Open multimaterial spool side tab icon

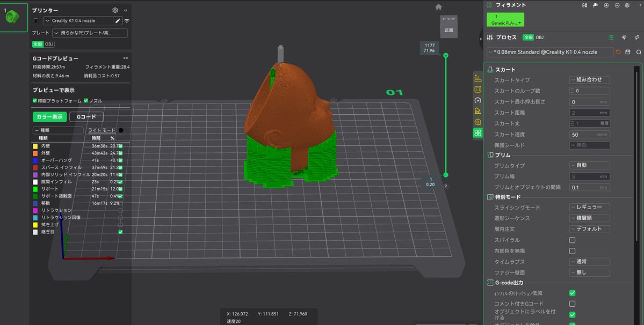click(x=477, y=122)
